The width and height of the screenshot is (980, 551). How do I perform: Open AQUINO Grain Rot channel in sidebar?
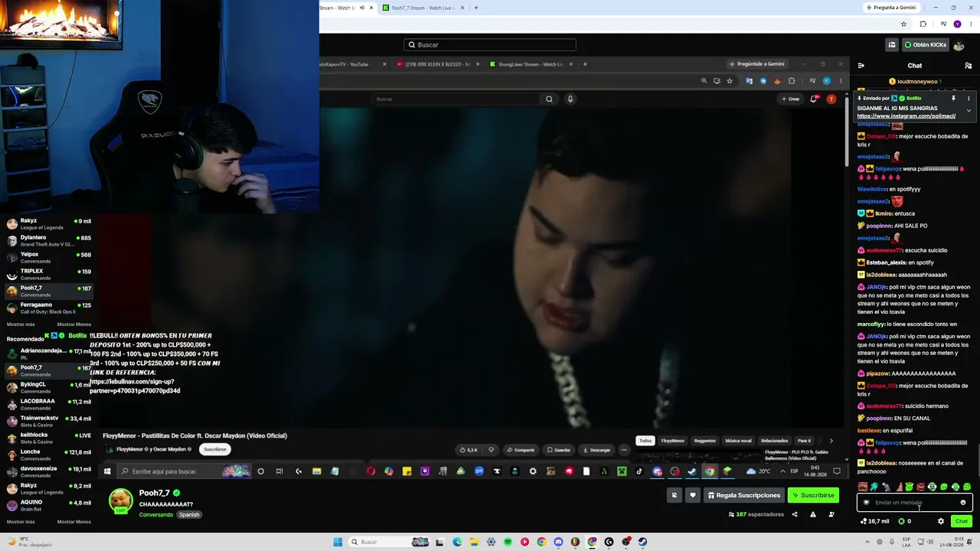pyautogui.click(x=47, y=506)
